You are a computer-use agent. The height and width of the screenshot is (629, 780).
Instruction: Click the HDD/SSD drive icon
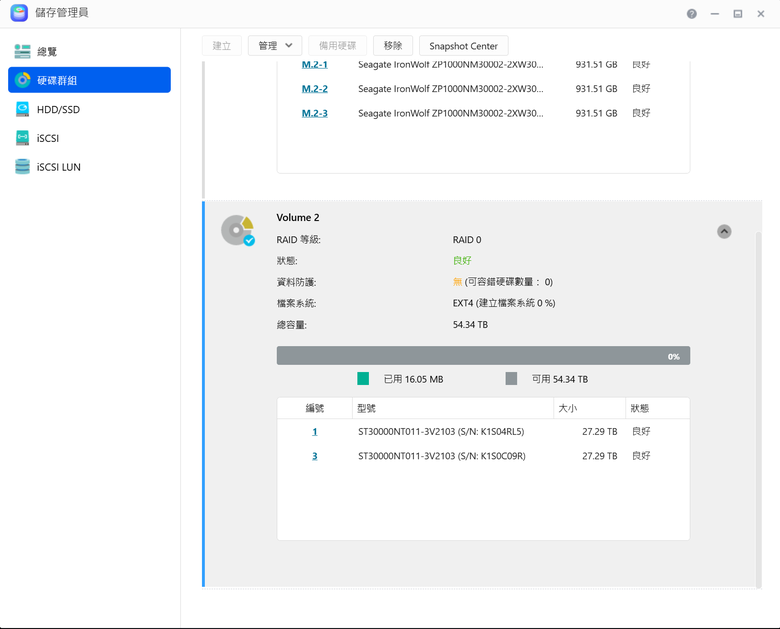tap(22, 109)
